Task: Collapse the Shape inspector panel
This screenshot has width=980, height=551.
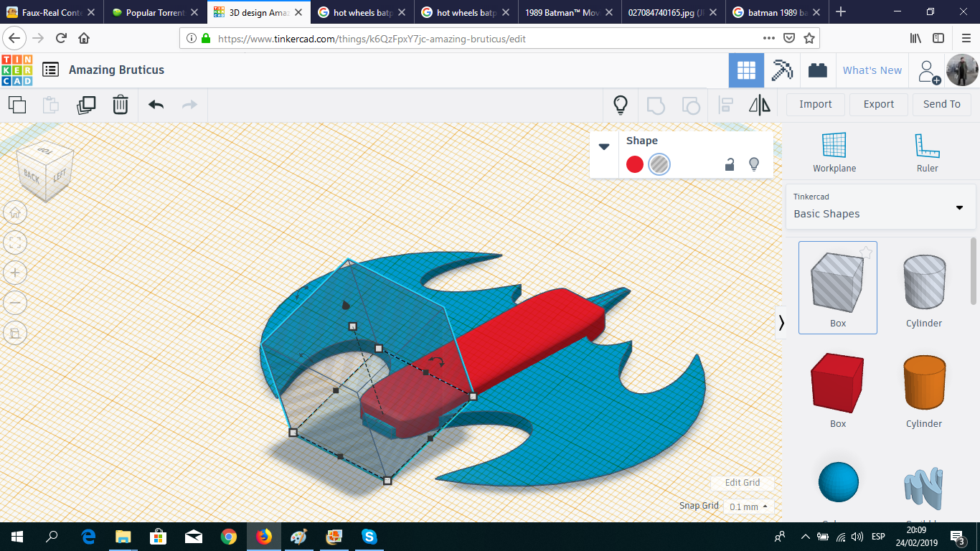Action: coord(604,146)
